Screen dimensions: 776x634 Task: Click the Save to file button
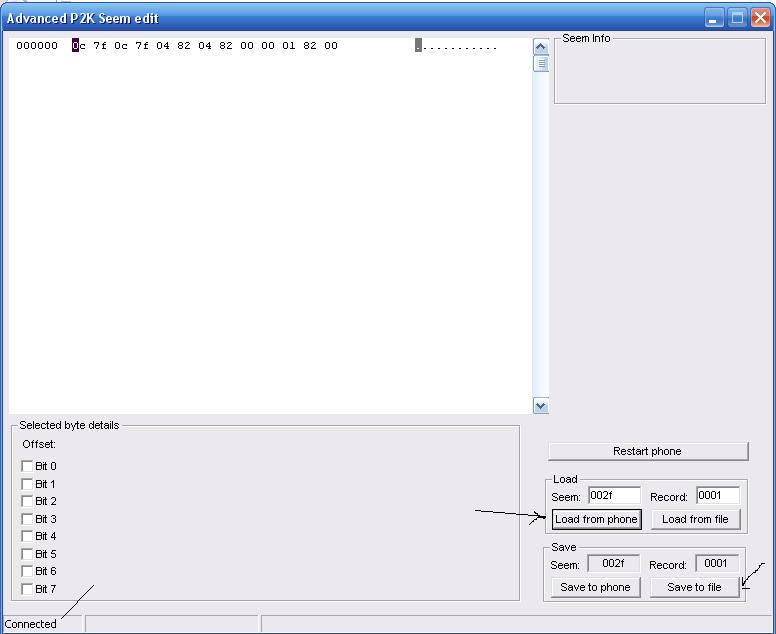(694, 587)
